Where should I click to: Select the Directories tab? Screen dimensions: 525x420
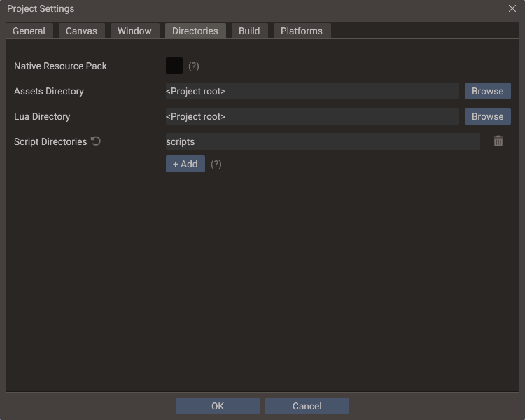[x=195, y=31]
